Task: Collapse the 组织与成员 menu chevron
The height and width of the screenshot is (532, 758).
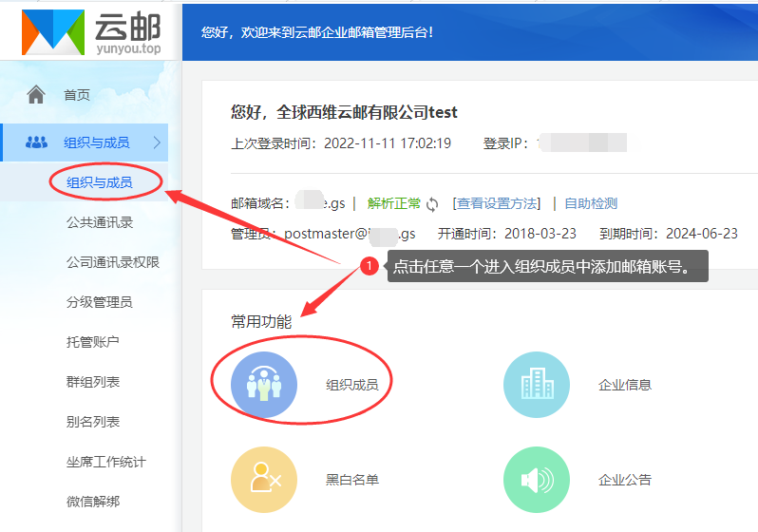Action: 157,142
